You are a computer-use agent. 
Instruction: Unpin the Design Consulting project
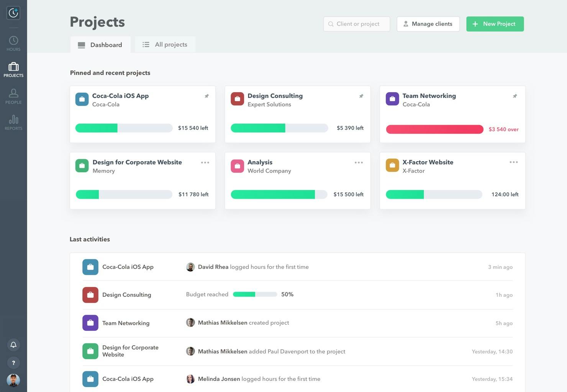361,96
